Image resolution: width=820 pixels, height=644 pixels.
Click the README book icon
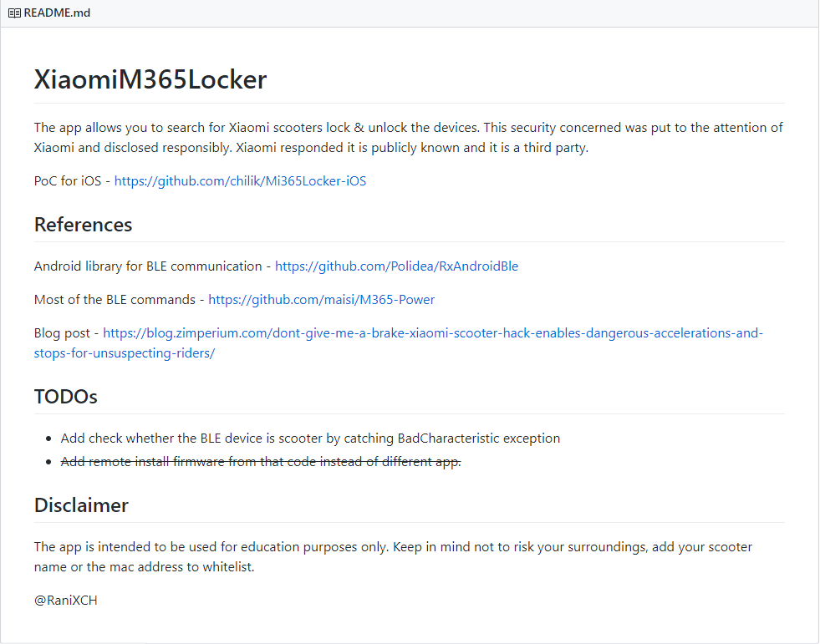(14, 13)
